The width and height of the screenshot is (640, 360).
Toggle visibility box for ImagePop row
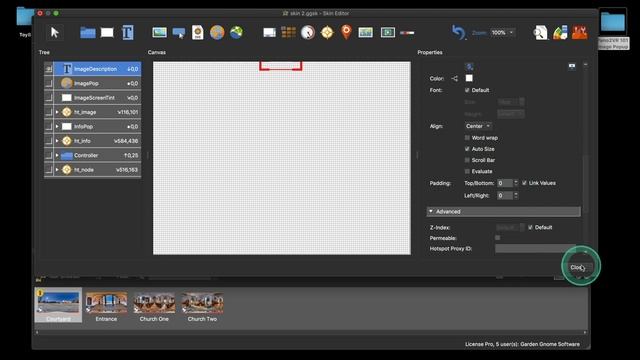pyautogui.click(x=49, y=83)
